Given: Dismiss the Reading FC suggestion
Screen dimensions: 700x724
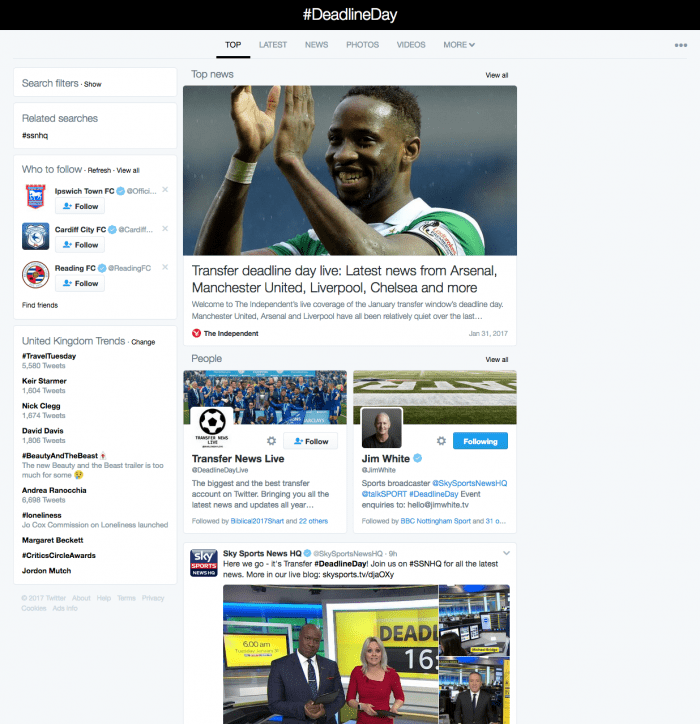Looking at the screenshot, I should point(165,267).
